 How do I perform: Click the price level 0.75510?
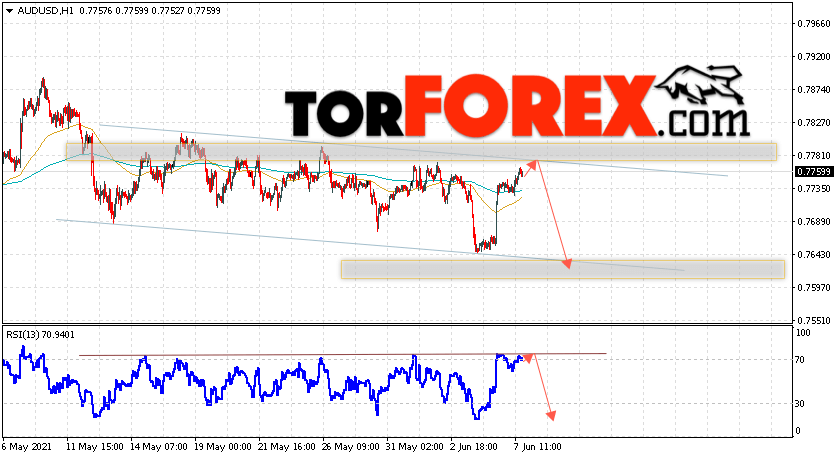(814, 321)
